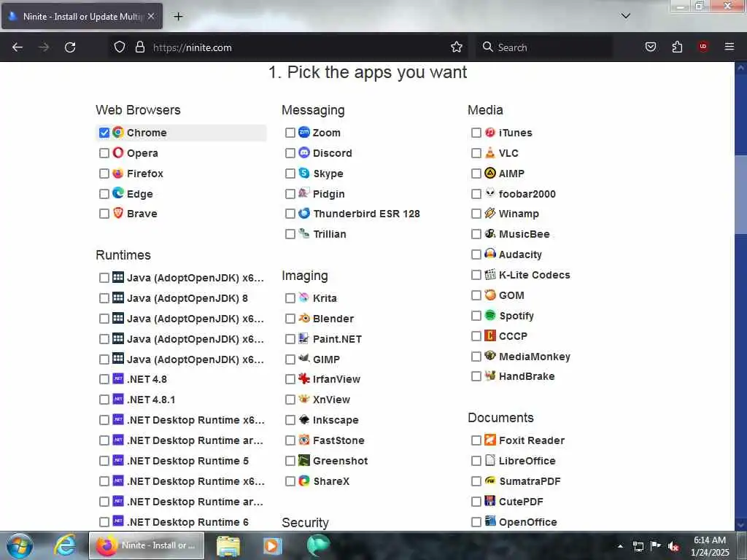Screen dimensions: 747x560
Task: Click the Foxit Reader icon
Action: coord(489,440)
